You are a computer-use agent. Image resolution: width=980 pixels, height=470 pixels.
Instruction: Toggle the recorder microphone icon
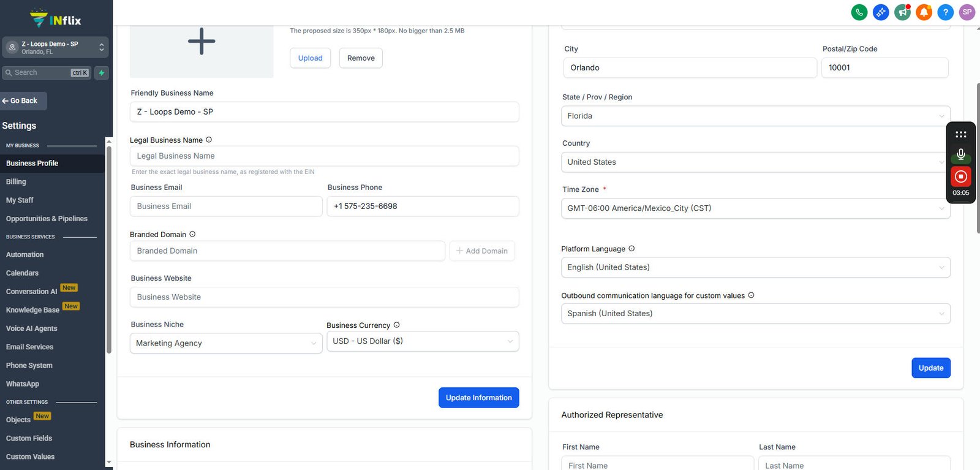[961, 154]
